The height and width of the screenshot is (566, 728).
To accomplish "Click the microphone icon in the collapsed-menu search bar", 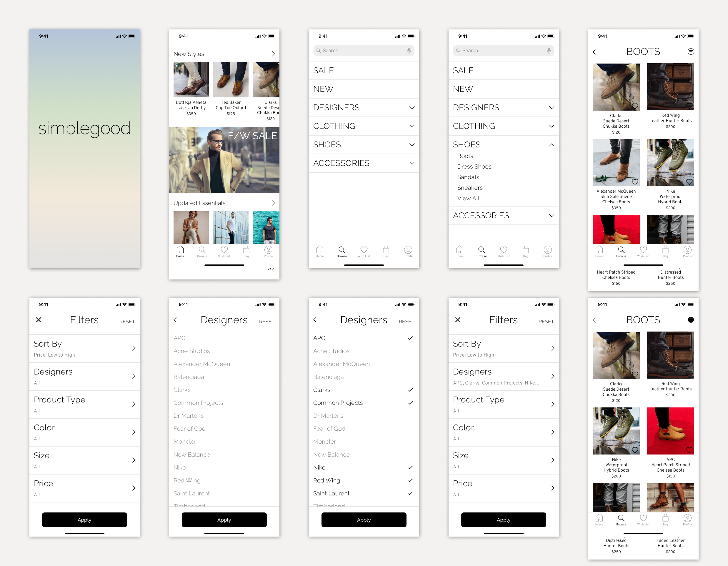I will coord(409,51).
